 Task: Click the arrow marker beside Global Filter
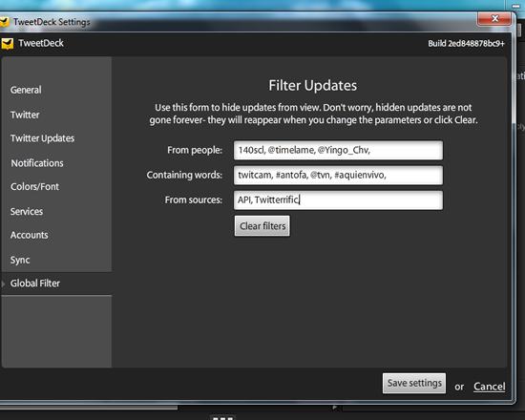(x=4, y=284)
